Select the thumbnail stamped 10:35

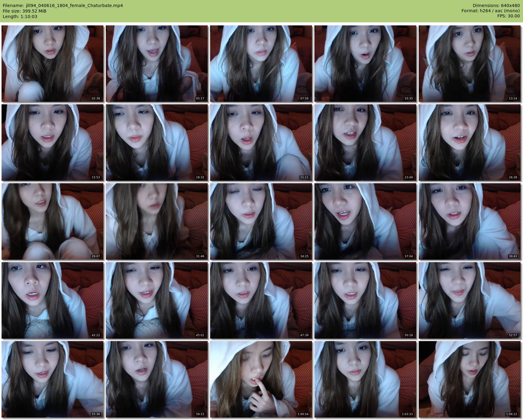365,64
